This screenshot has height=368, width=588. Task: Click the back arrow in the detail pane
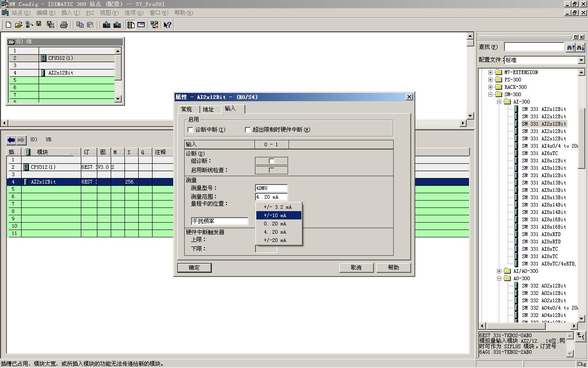pyautogui.click(x=11, y=140)
